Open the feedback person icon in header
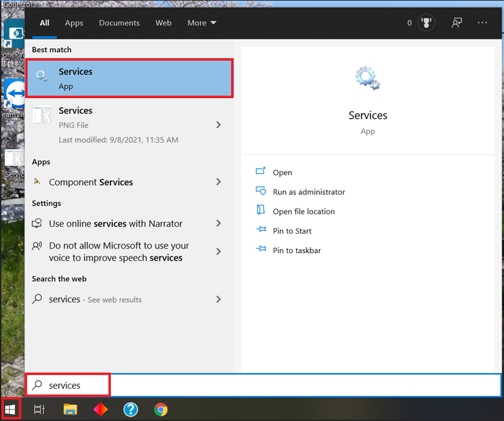 [x=456, y=23]
